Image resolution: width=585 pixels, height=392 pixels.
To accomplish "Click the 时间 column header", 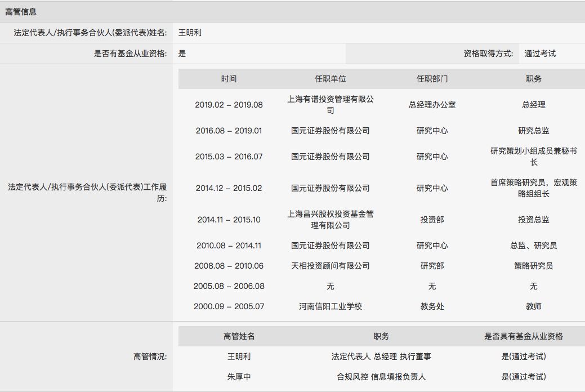I will point(229,79).
